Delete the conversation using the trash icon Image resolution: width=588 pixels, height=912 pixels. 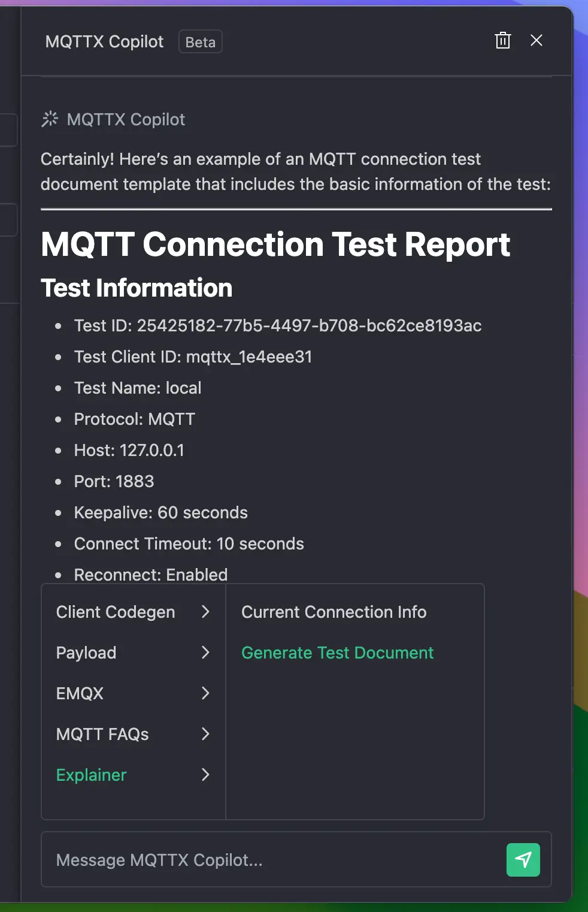point(503,41)
